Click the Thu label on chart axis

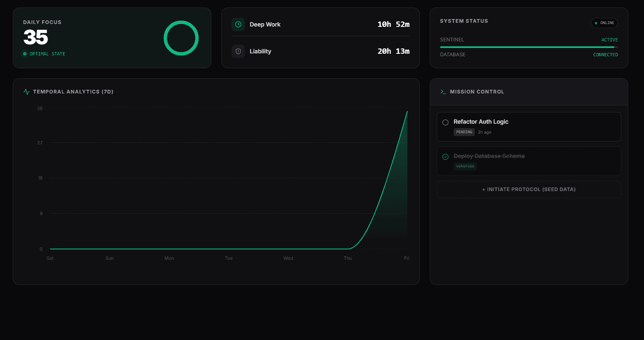tap(348, 258)
